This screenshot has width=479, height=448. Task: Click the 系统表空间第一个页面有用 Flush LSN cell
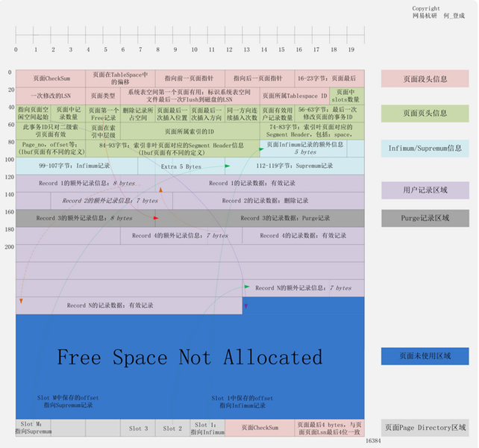click(190, 96)
